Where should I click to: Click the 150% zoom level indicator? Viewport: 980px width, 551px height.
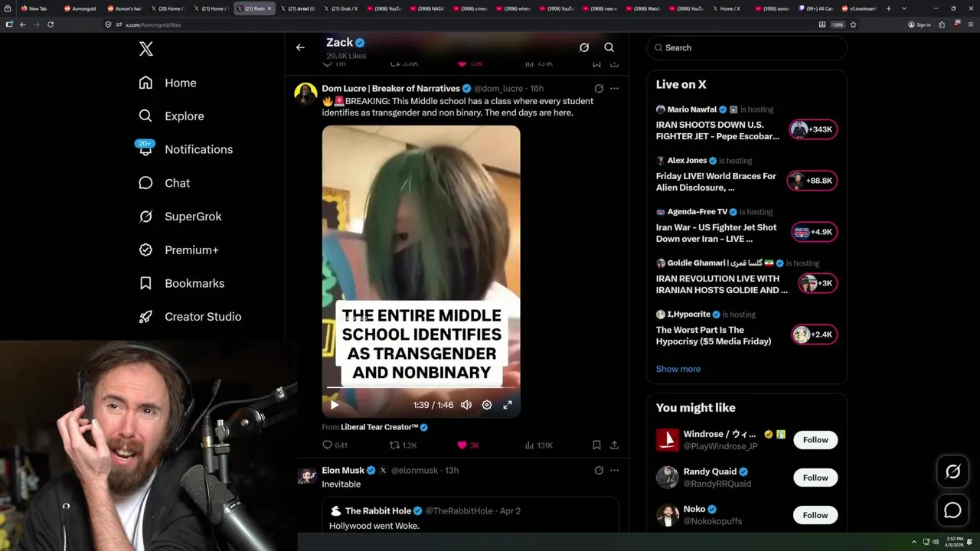(838, 24)
